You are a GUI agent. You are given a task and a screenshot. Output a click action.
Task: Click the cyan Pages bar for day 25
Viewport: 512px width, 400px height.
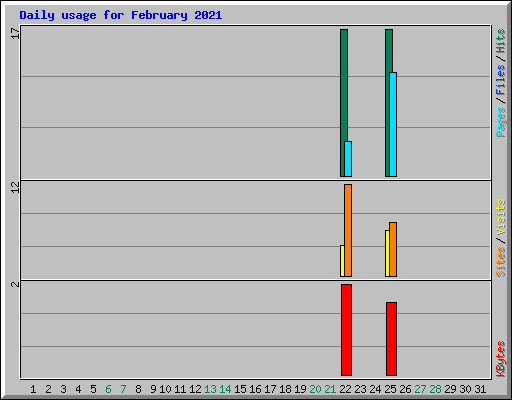tap(393, 124)
